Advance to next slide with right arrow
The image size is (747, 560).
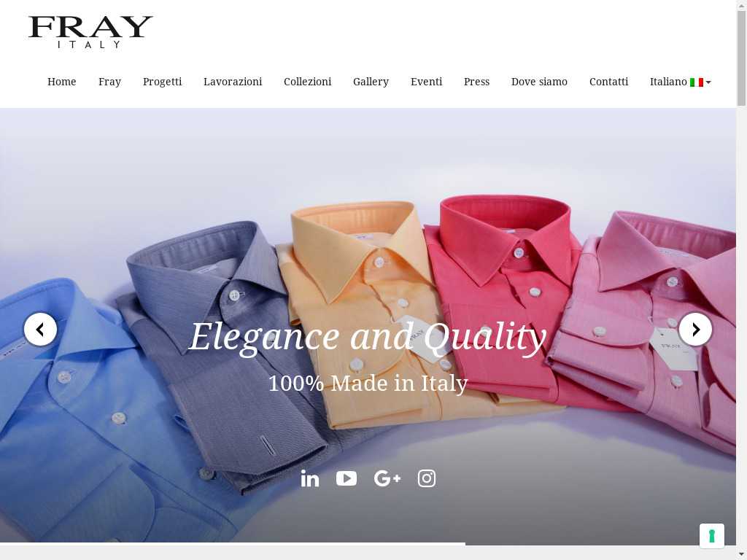695,329
